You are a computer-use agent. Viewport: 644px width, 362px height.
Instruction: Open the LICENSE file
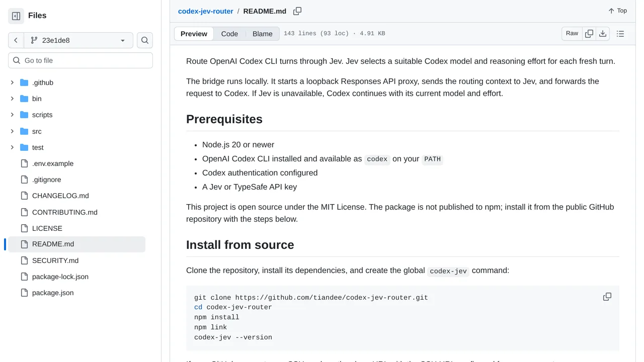(x=47, y=228)
